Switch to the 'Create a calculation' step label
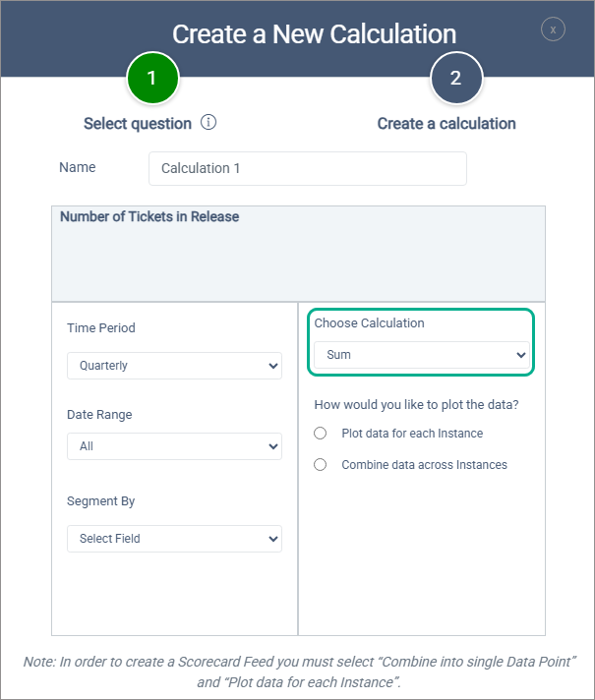The width and height of the screenshot is (595, 700). [x=446, y=124]
